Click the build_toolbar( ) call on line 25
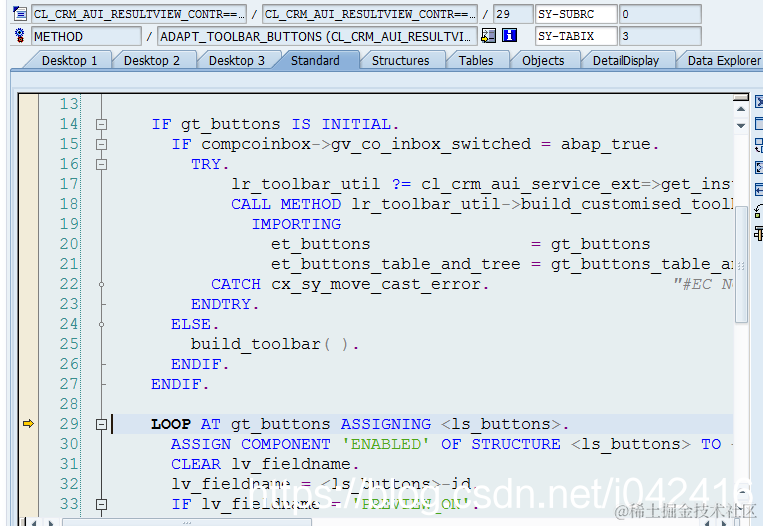Image resolution: width=763 pixels, height=526 pixels. [274, 344]
